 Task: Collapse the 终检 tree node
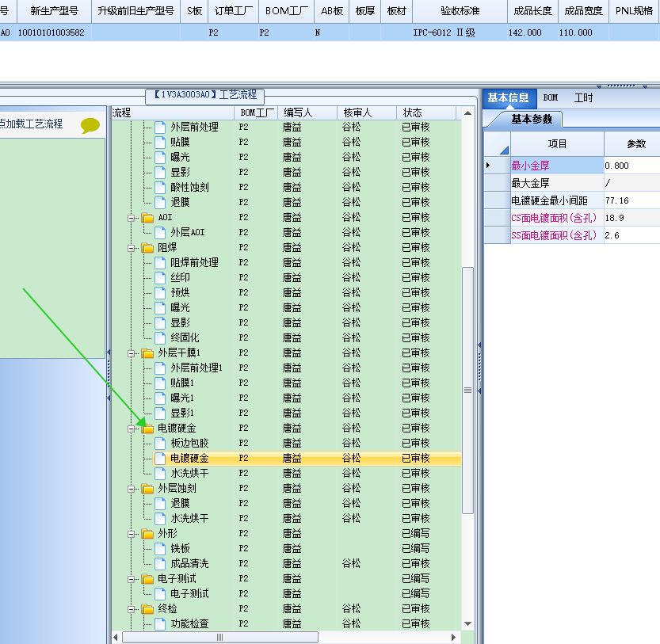click(132, 609)
